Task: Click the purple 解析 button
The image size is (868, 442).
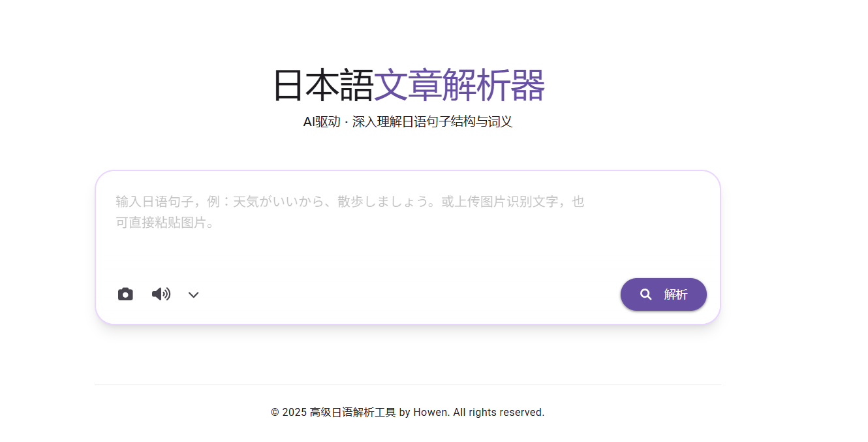Action: point(664,294)
